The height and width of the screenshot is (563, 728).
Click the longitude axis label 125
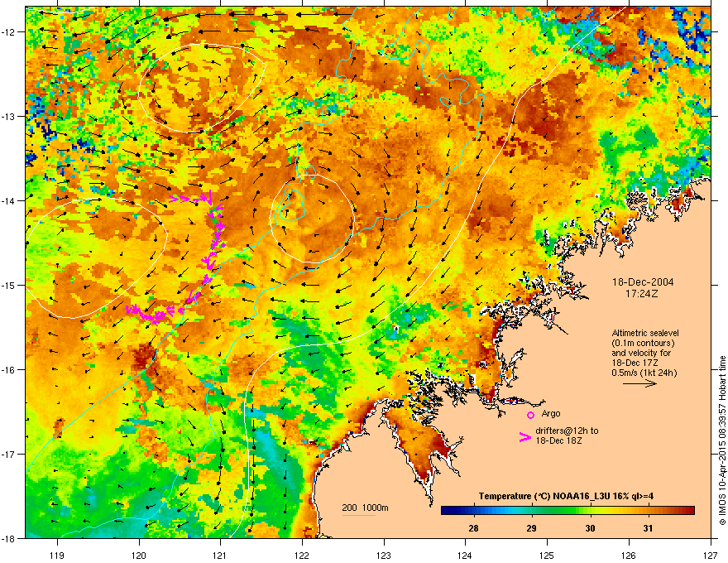pyautogui.click(x=547, y=555)
